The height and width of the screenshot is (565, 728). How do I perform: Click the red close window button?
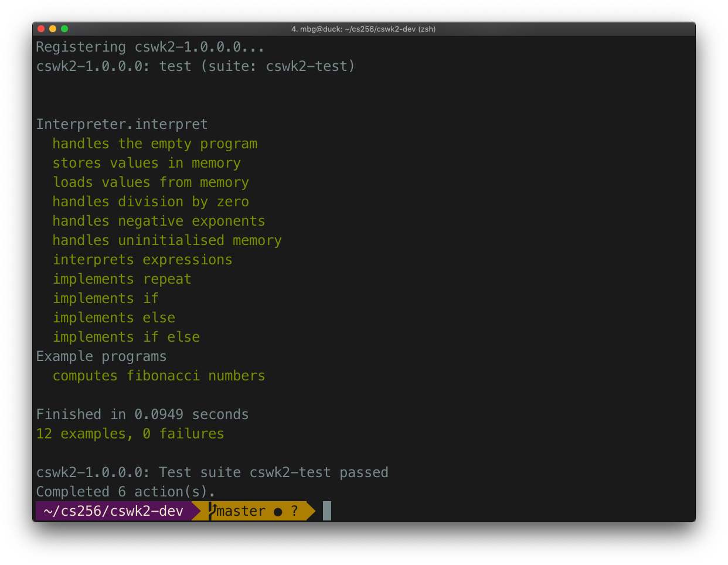coord(41,29)
